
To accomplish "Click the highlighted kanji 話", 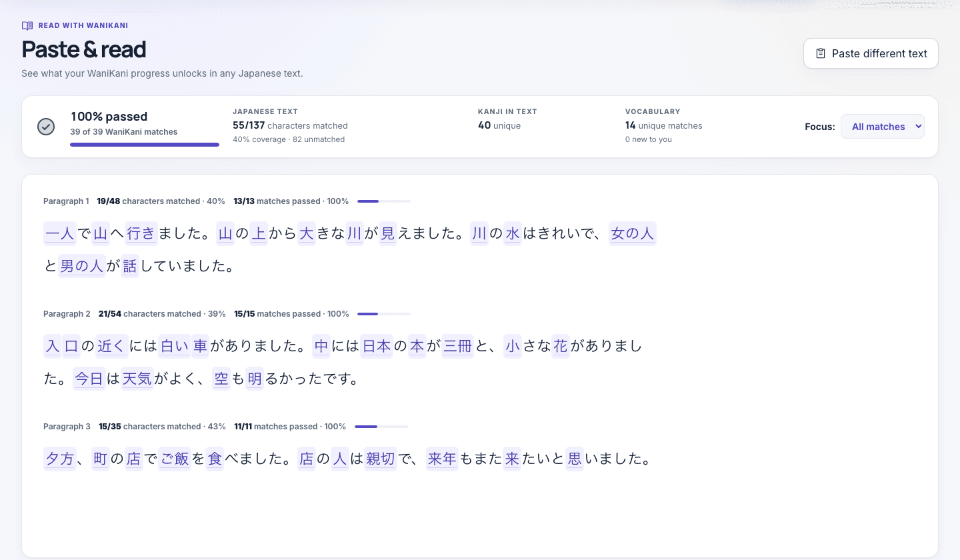I will point(129,266).
